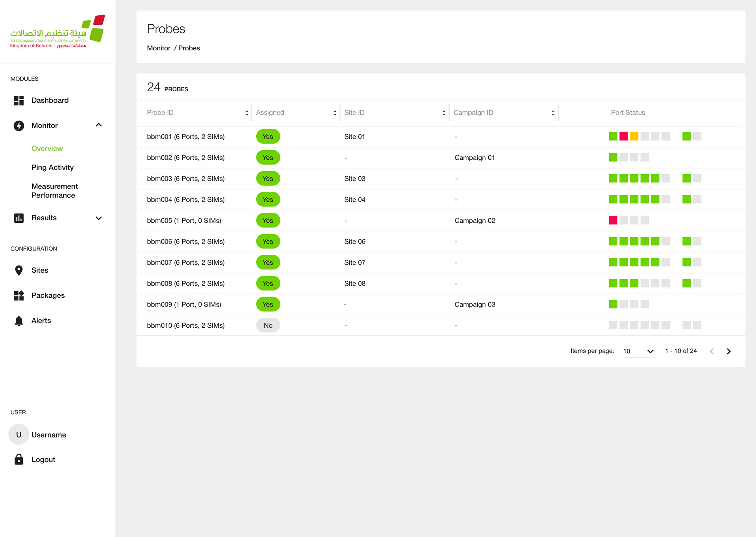This screenshot has height=537, width=756.
Task: Toggle the No badge for bbm010
Action: pyautogui.click(x=268, y=325)
